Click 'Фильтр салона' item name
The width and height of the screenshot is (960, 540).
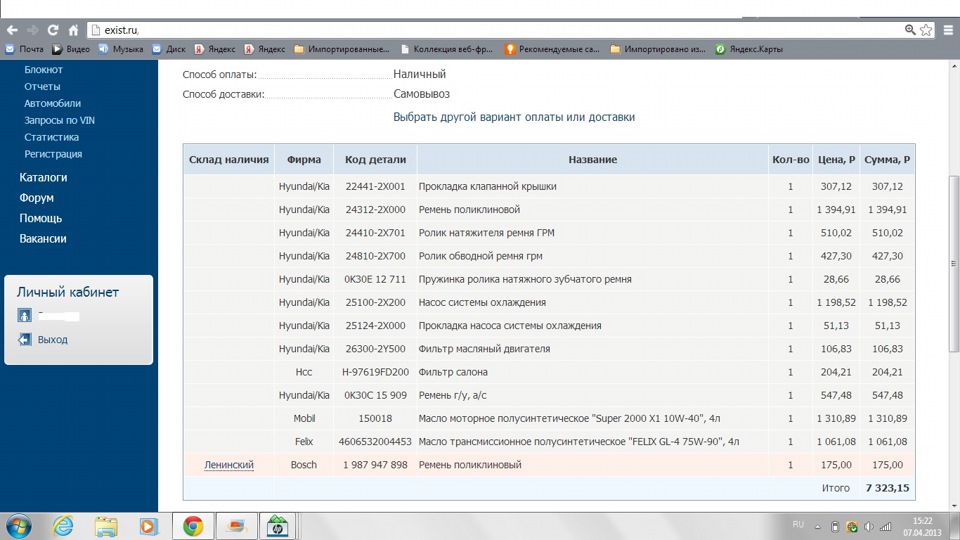coord(453,372)
